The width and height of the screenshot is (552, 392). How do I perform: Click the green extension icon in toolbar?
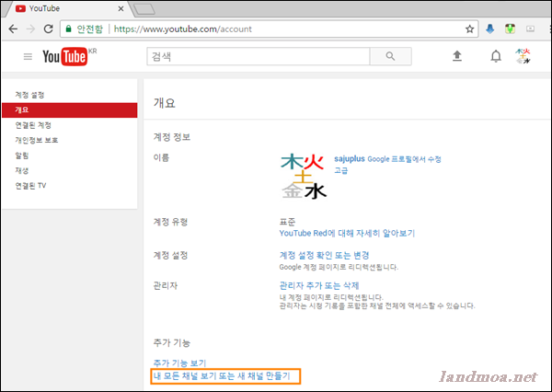tap(510, 29)
